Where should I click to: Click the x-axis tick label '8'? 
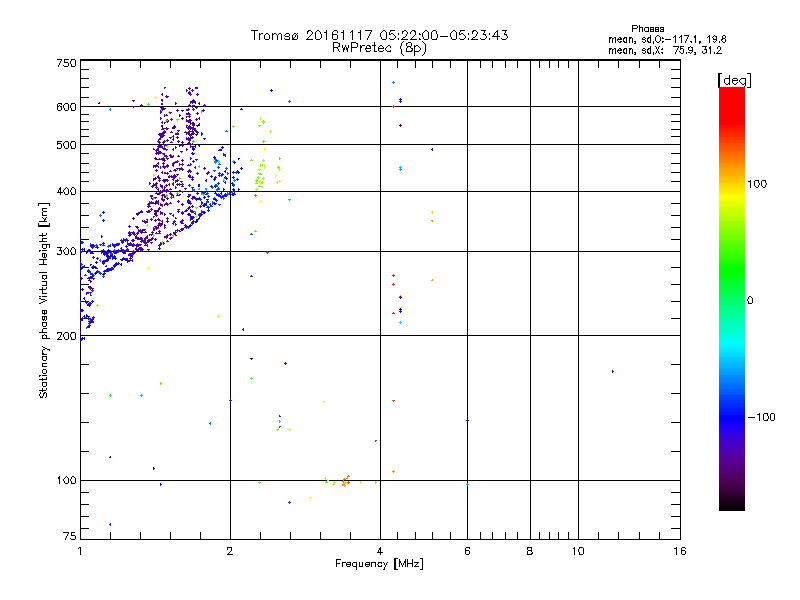click(530, 551)
